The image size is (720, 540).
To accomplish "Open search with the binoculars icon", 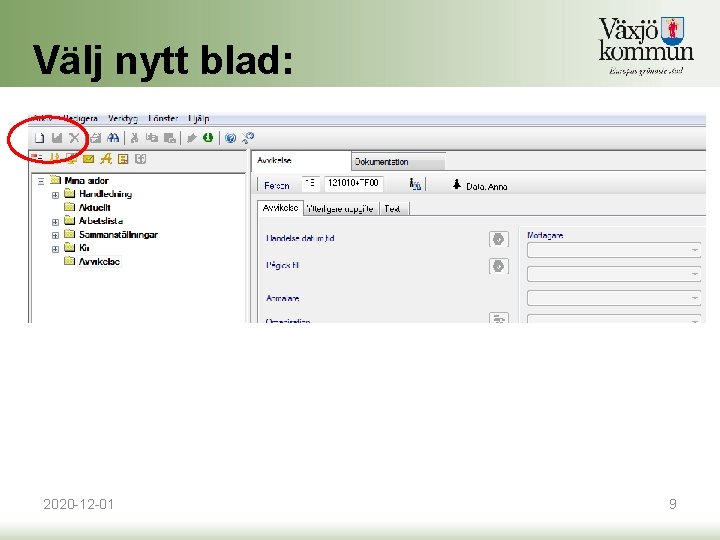I will point(113,138).
